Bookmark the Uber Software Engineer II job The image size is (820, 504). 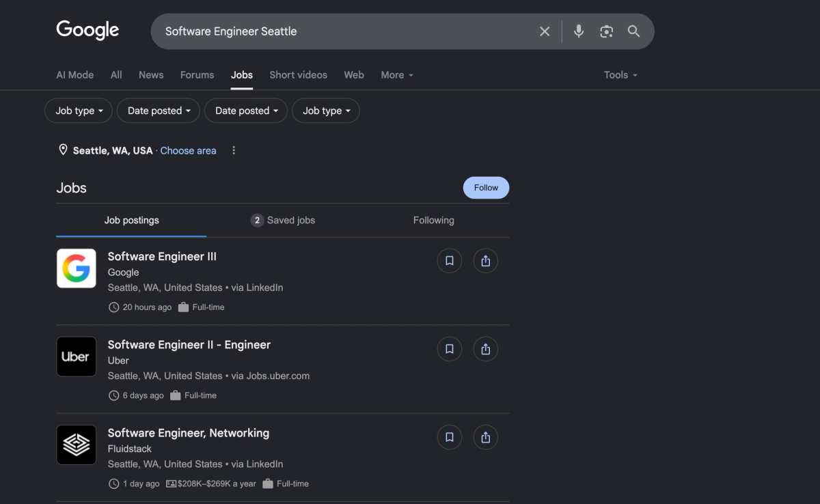450,349
